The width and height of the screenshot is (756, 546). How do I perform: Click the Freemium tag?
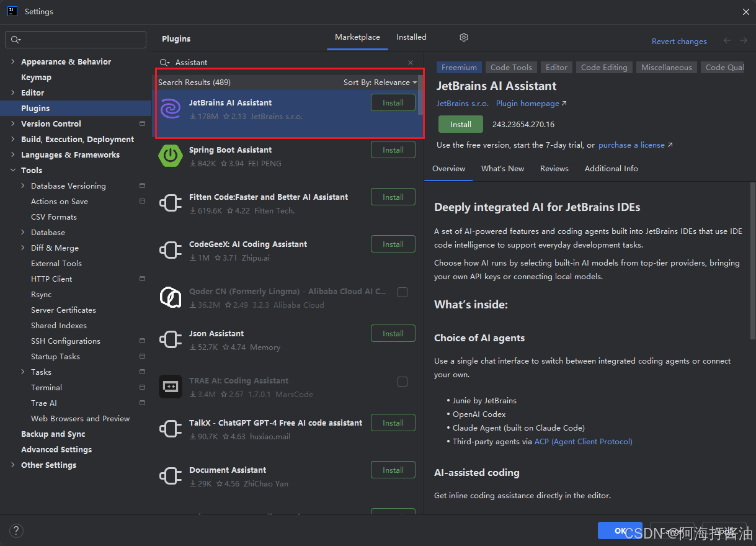tap(459, 68)
